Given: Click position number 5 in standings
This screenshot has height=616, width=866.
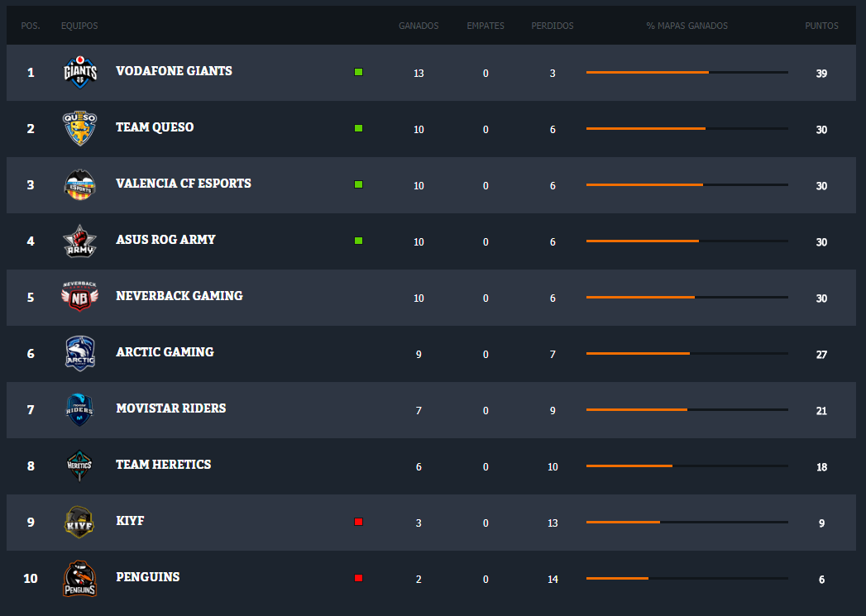Looking at the screenshot, I should [31, 298].
